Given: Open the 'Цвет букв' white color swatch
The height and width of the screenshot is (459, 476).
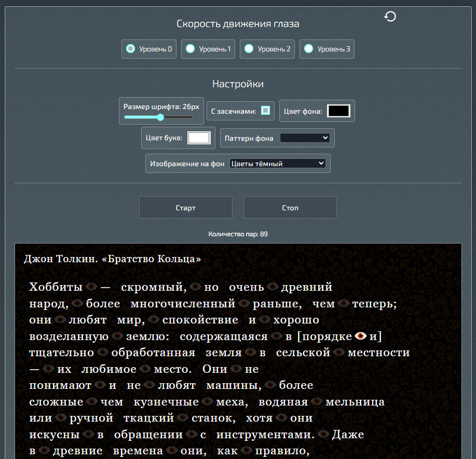Looking at the screenshot, I should [x=199, y=138].
